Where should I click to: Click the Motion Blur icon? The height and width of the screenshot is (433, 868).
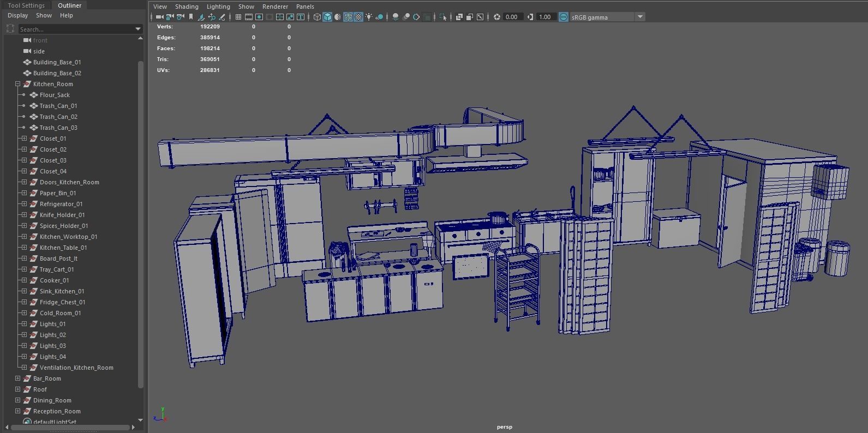[406, 17]
